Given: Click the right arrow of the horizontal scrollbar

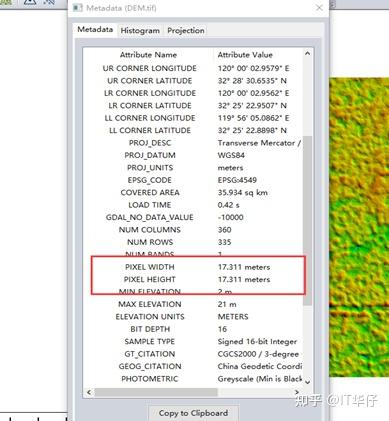Looking at the screenshot, I should [297, 392].
